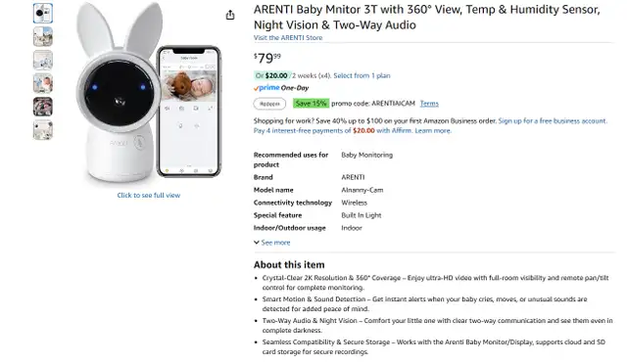Viewport: 627px width, 364px height.
Task: Click the $20.00 payment plan badge
Action: (272, 75)
